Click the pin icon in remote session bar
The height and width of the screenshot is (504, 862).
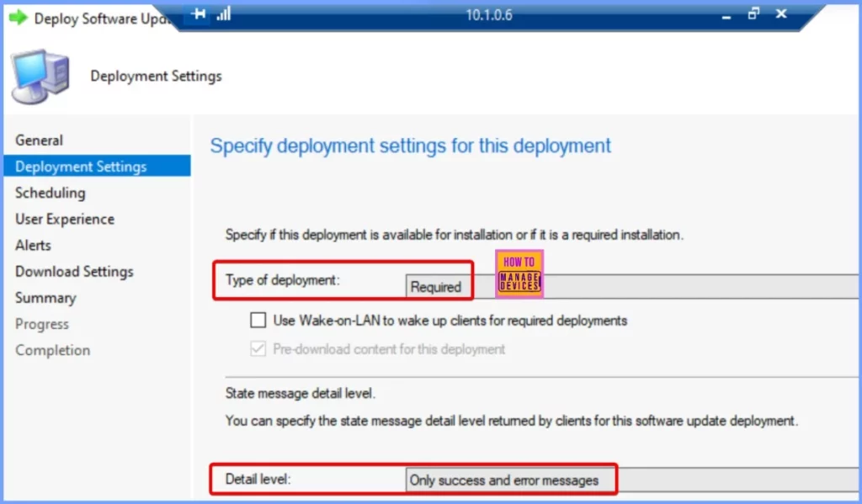coord(199,14)
